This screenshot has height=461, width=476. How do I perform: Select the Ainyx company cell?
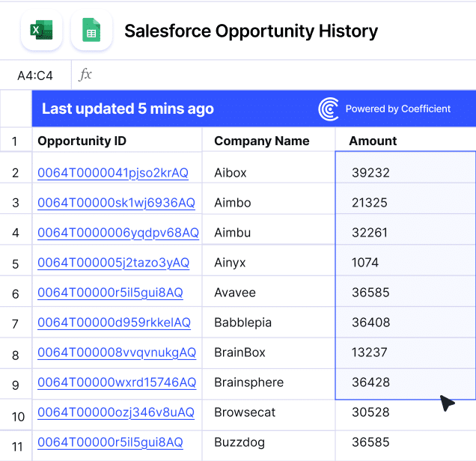click(269, 260)
